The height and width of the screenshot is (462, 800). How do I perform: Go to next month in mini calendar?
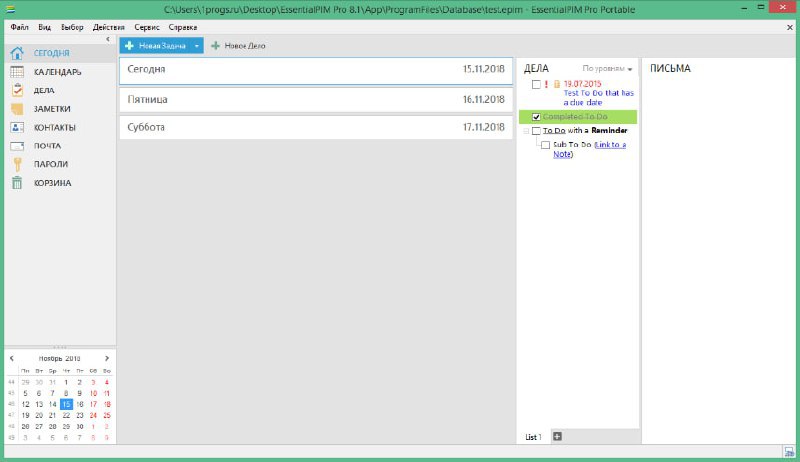(x=107, y=357)
